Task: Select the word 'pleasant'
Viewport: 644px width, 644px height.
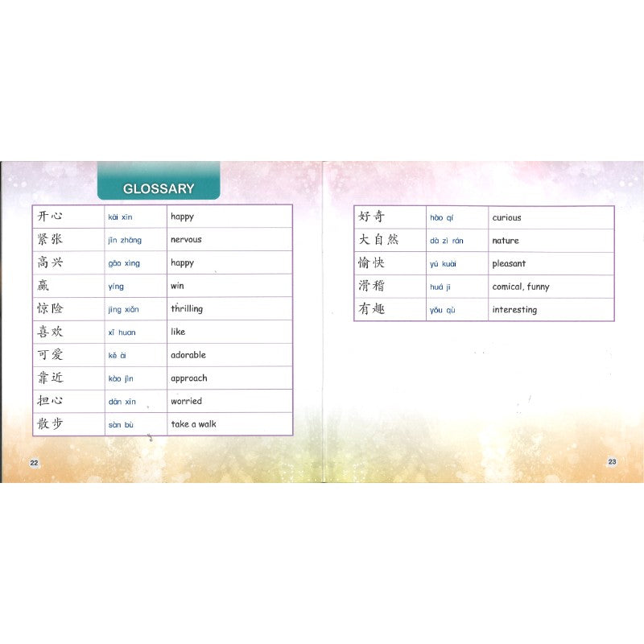Action: coord(509,264)
